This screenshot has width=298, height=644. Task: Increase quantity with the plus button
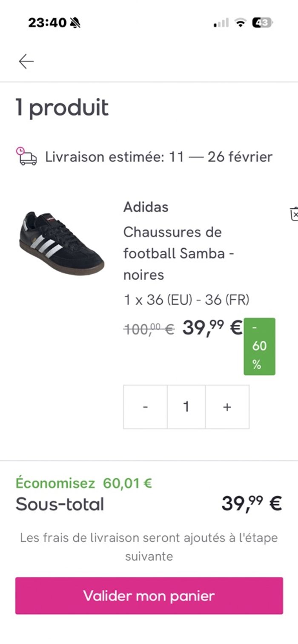(x=227, y=407)
